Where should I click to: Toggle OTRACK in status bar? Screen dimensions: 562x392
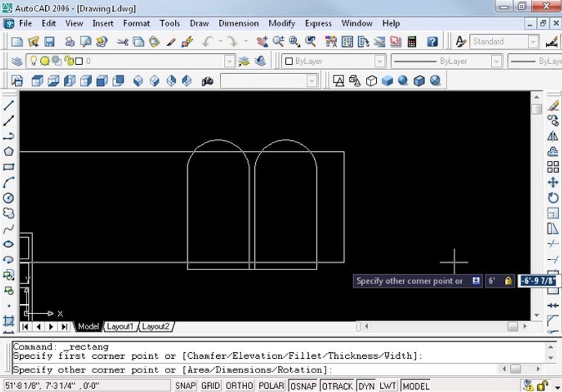[x=337, y=386]
